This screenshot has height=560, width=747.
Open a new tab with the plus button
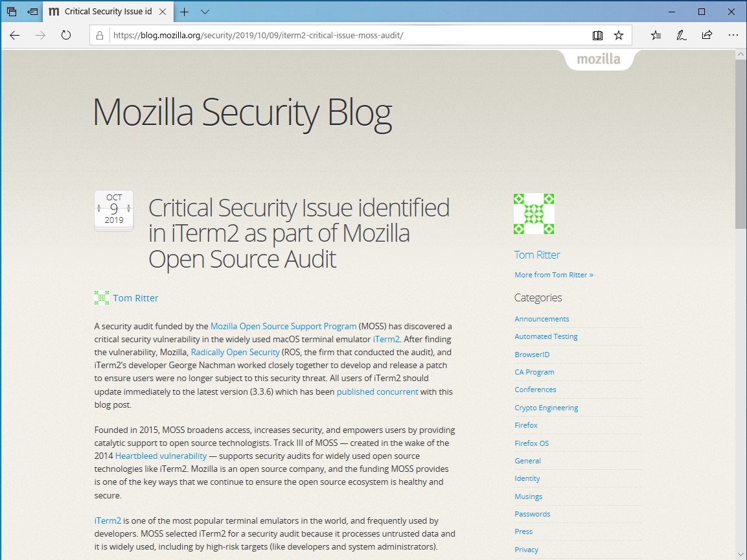pos(185,12)
